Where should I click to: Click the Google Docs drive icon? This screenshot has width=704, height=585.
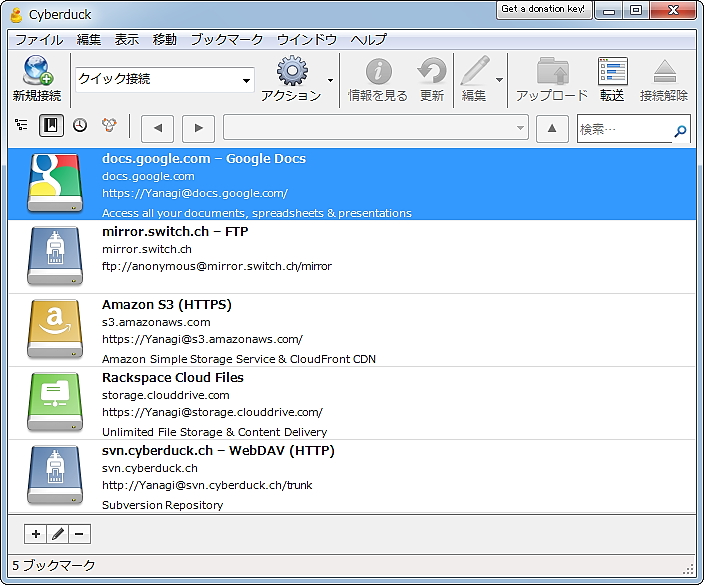55,183
